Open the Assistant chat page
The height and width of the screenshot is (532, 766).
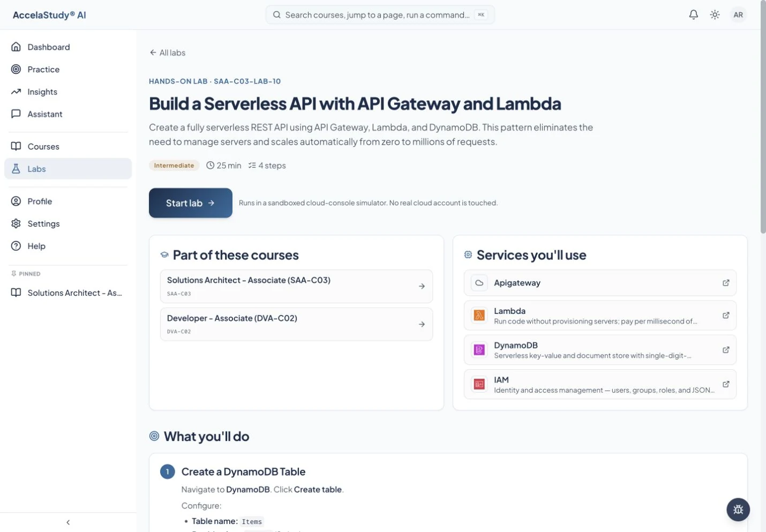tap(68, 114)
